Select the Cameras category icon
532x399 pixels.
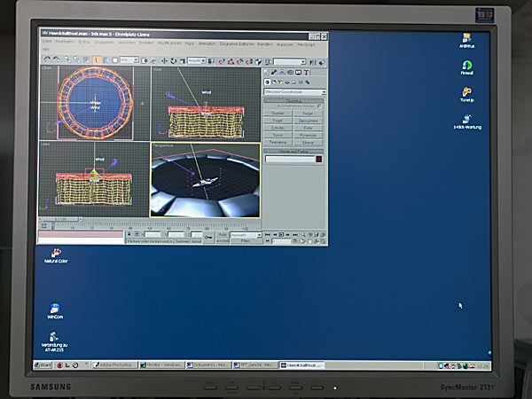pos(287,82)
